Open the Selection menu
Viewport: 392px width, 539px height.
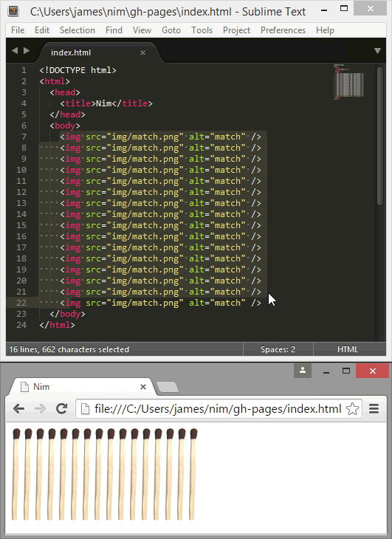pyautogui.click(x=78, y=30)
